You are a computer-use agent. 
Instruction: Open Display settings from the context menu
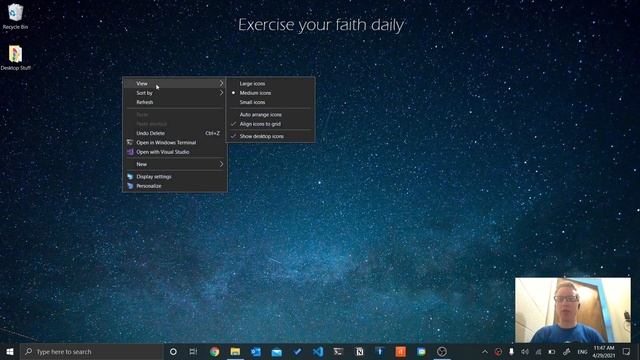[175, 176]
